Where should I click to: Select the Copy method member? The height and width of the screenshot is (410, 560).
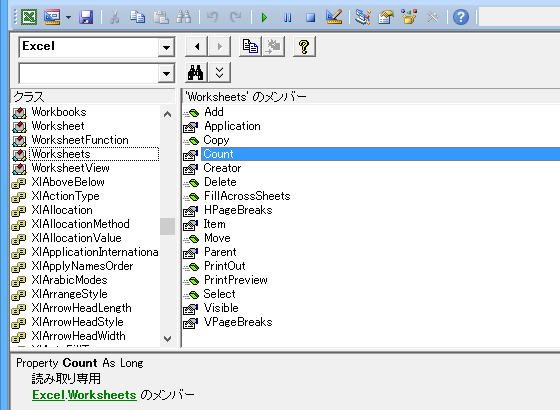point(216,140)
